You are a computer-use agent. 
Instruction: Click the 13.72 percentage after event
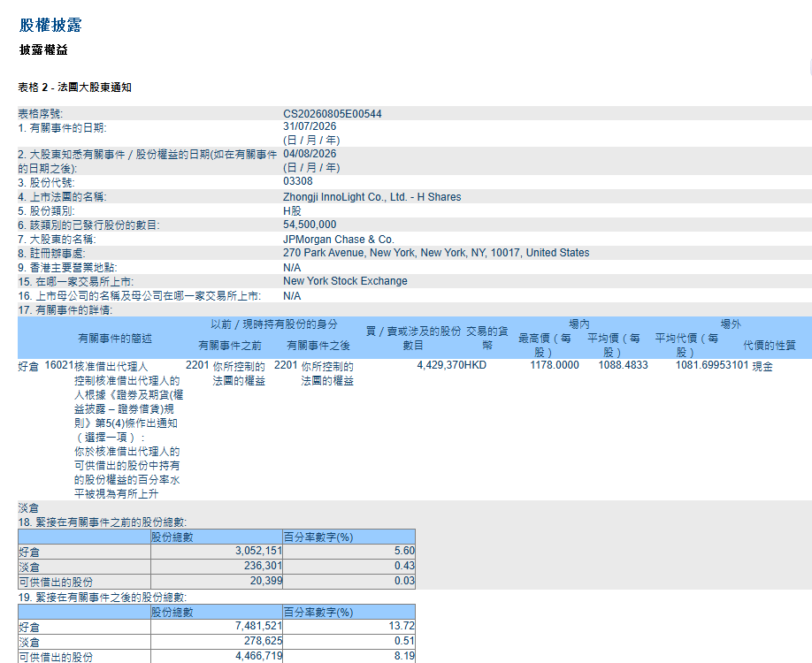coord(402,626)
